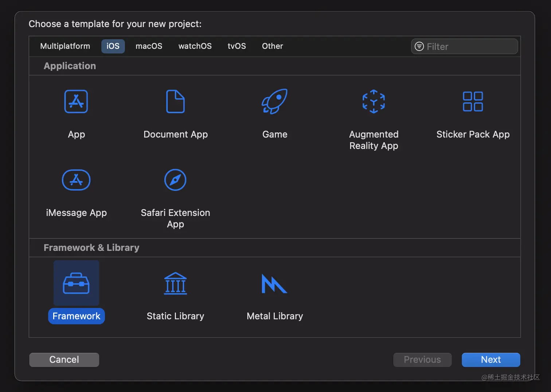
Task: Cancel the new project dialog
Action: (x=64, y=360)
